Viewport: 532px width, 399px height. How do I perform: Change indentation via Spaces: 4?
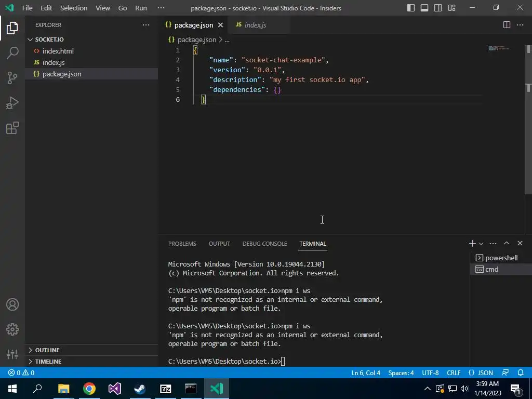[401, 373]
